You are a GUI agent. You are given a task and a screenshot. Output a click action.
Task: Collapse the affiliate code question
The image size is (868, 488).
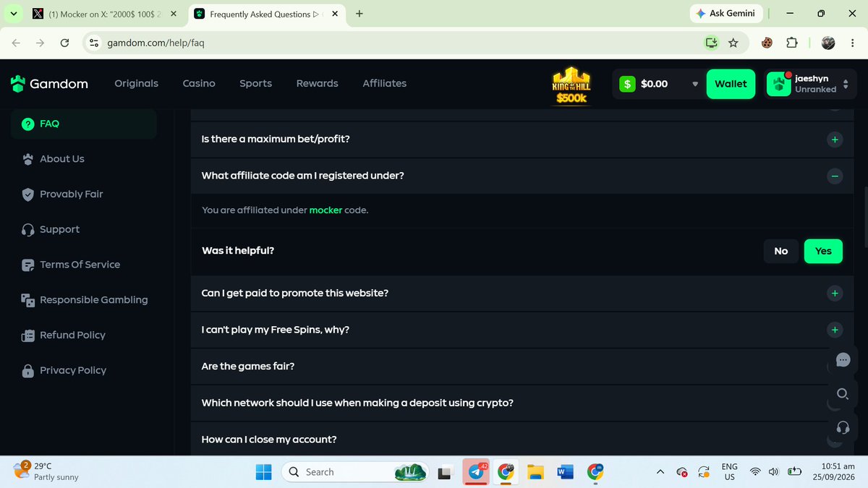click(x=521, y=176)
